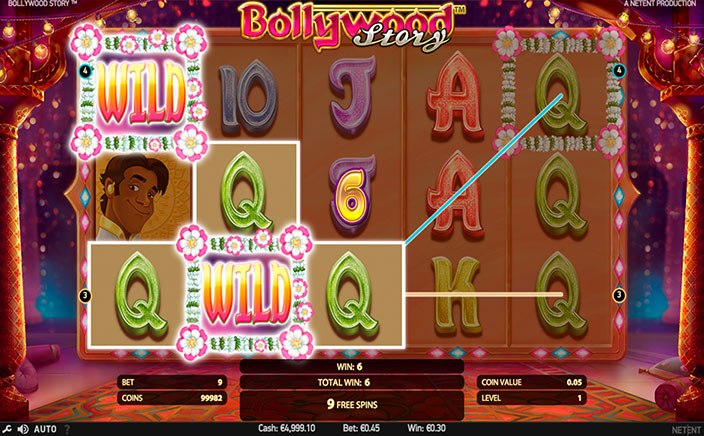
Task: Click payline 3 marker on left side
Action: 85,295
